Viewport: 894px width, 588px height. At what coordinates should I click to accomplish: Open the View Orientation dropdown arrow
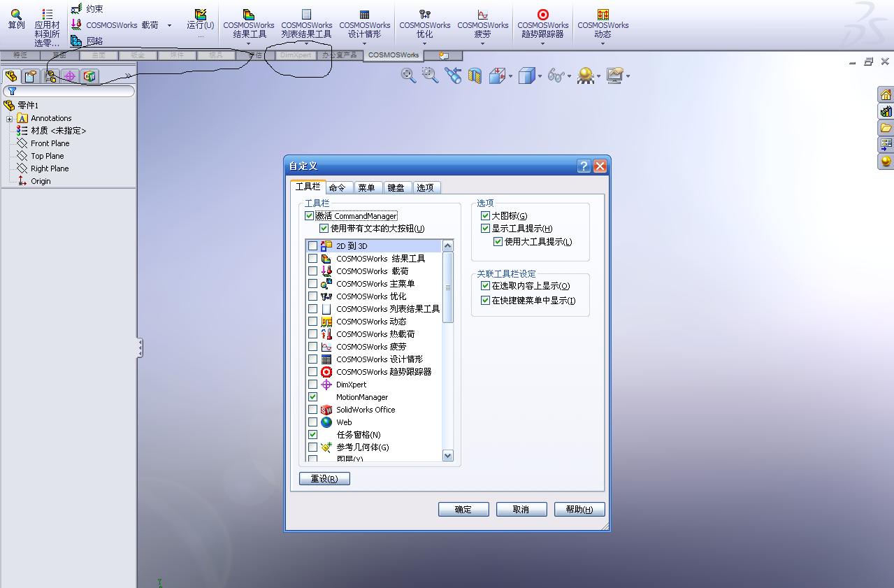pyautogui.click(x=511, y=76)
